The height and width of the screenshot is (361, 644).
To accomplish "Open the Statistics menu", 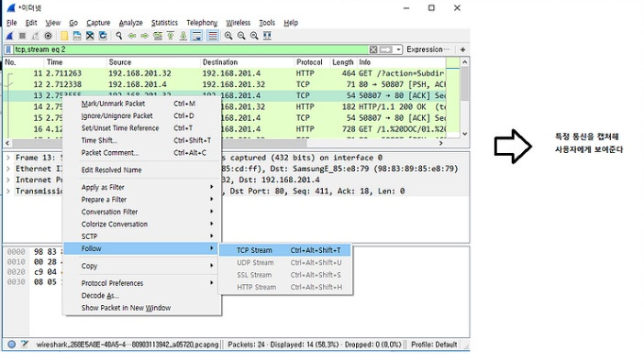I will (x=164, y=23).
